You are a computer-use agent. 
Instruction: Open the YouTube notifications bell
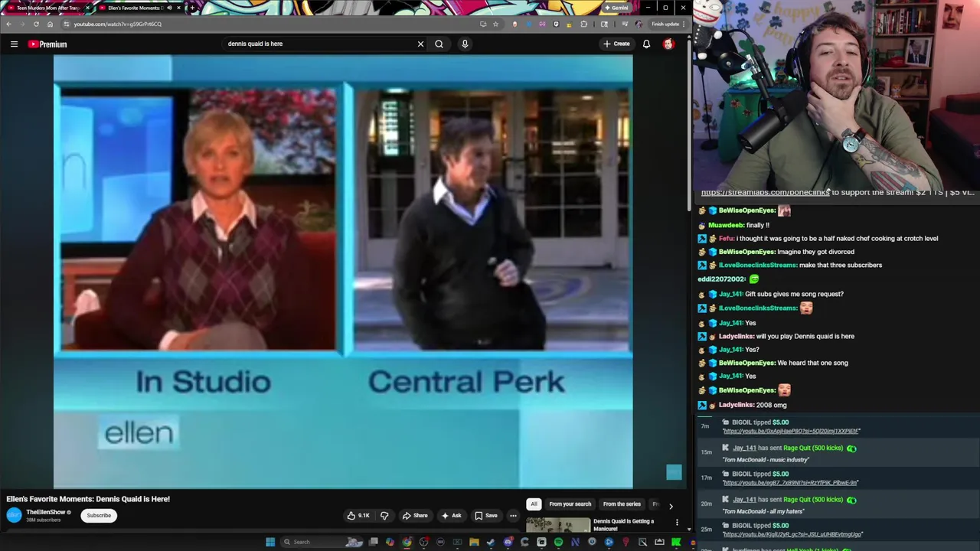click(646, 44)
